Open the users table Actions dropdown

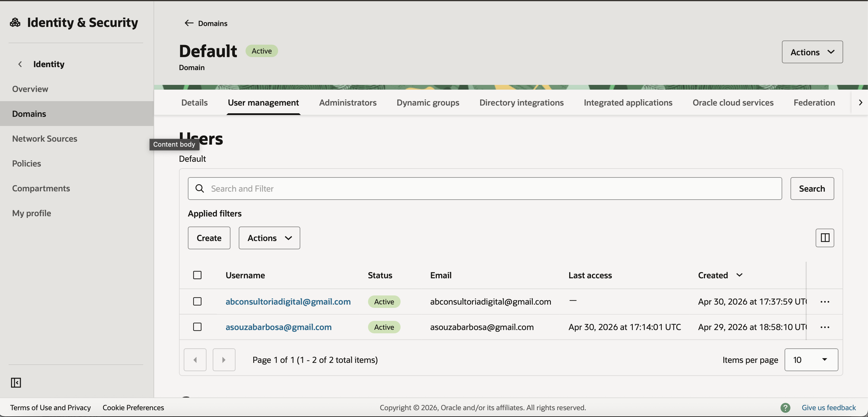pos(269,238)
